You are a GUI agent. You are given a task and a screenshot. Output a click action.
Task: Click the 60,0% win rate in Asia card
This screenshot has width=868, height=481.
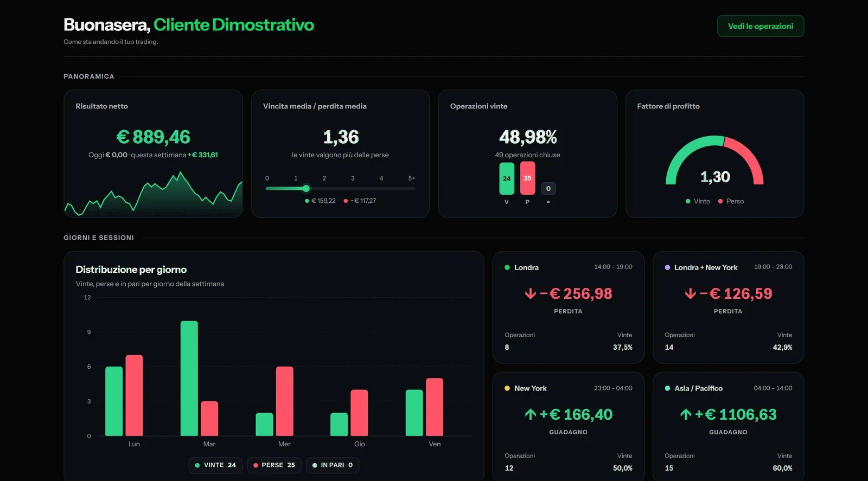[x=782, y=468]
